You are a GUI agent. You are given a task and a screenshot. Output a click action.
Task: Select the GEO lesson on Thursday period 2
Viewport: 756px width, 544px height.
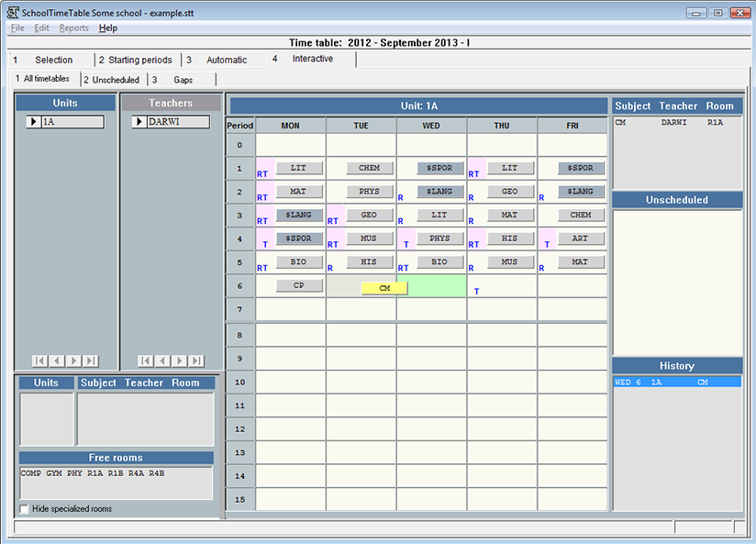point(511,192)
